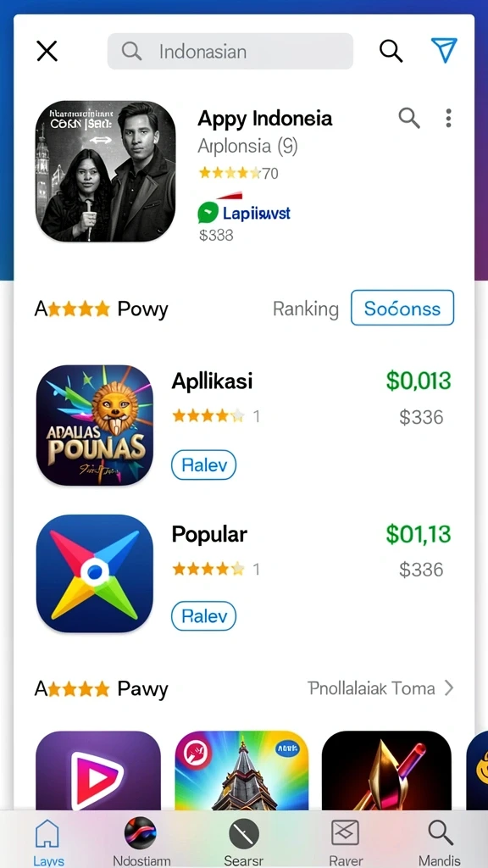This screenshot has height=868, width=488.
Task: Tap the $0,013 green price for Apllikasi
Action: [x=419, y=381]
